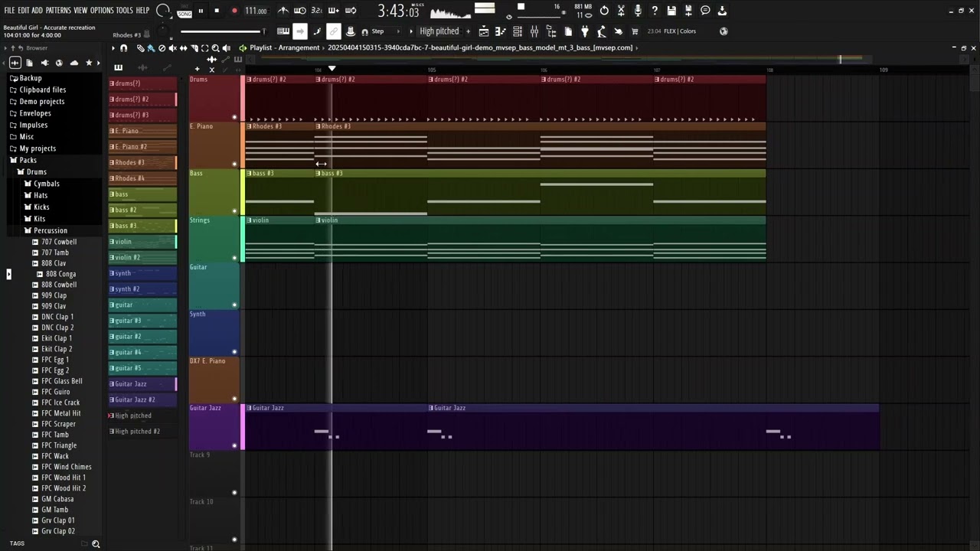Select the violin #2 pattern in picker
980x551 pixels.
click(142, 257)
